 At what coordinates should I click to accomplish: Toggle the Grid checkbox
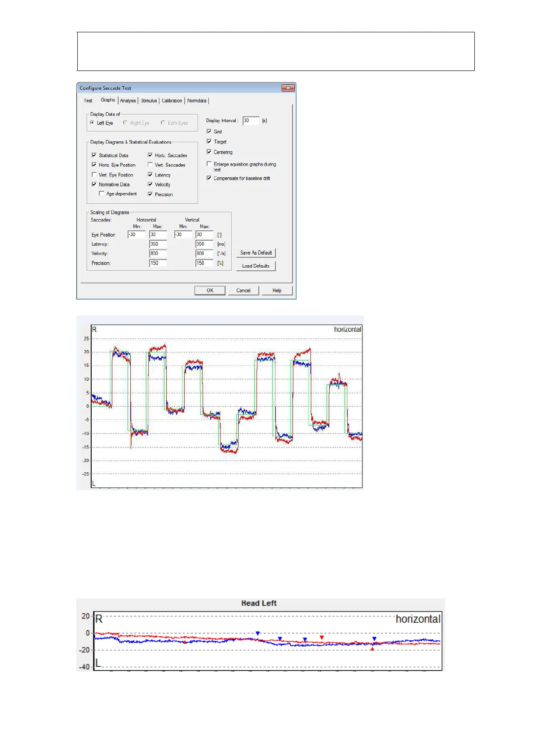point(209,132)
